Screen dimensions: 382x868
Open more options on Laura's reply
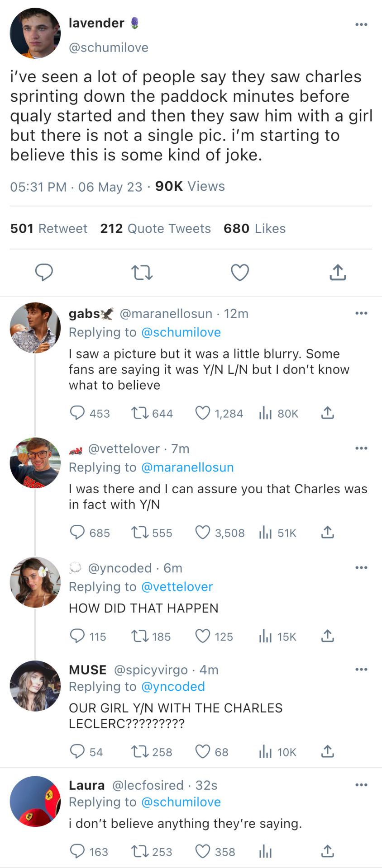361,785
